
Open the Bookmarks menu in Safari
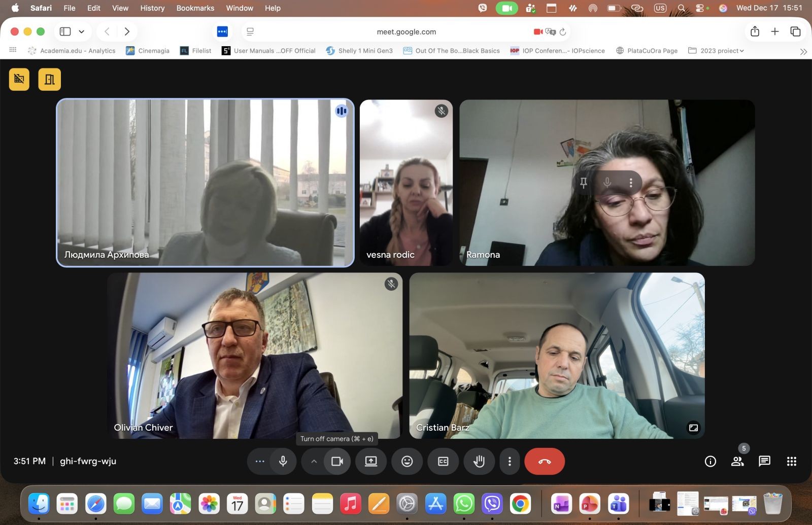tap(195, 8)
